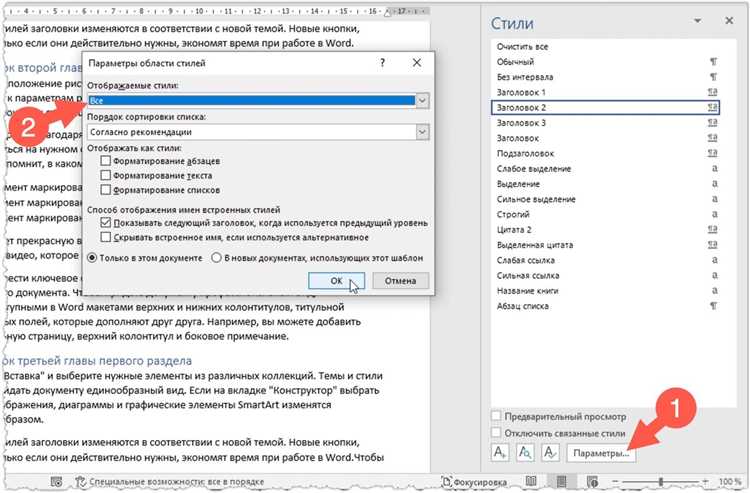Apply the Заголовок 3 style
Screen dimensions: 750x493
point(606,123)
